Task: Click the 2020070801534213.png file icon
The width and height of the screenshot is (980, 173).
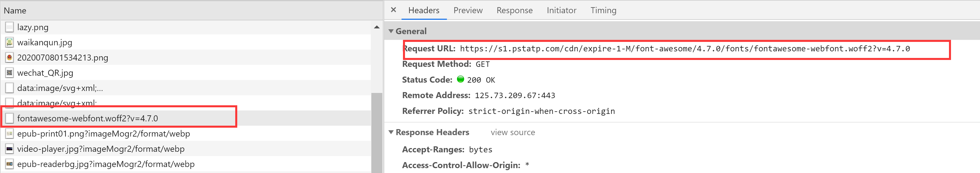Action: coord(9,57)
